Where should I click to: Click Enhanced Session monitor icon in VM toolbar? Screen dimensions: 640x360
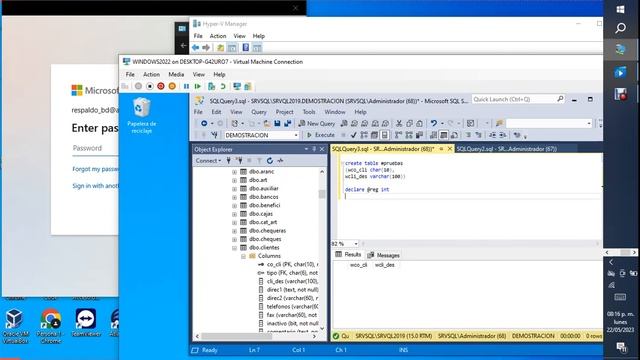click(237, 87)
